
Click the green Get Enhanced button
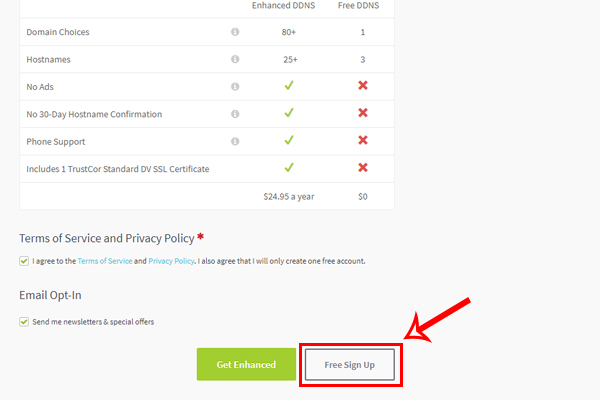click(246, 364)
